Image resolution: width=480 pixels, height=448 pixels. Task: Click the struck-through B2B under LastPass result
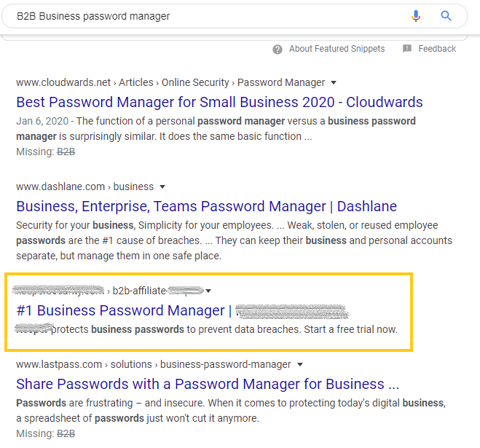pyautogui.click(x=66, y=433)
